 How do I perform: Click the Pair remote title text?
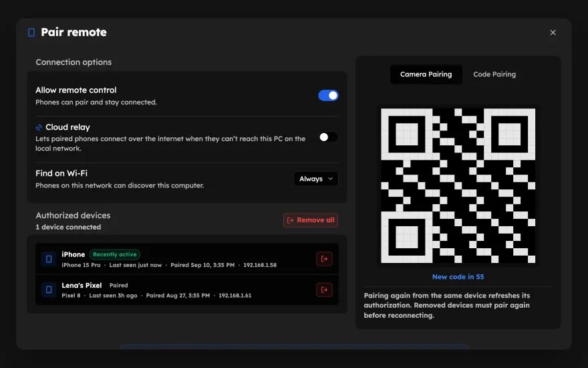(x=73, y=32)
